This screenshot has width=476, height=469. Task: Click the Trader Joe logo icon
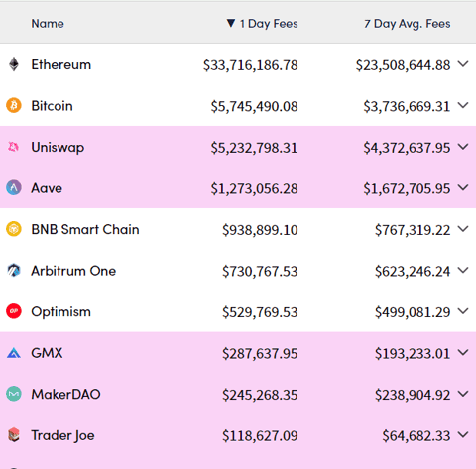[14, 435]
